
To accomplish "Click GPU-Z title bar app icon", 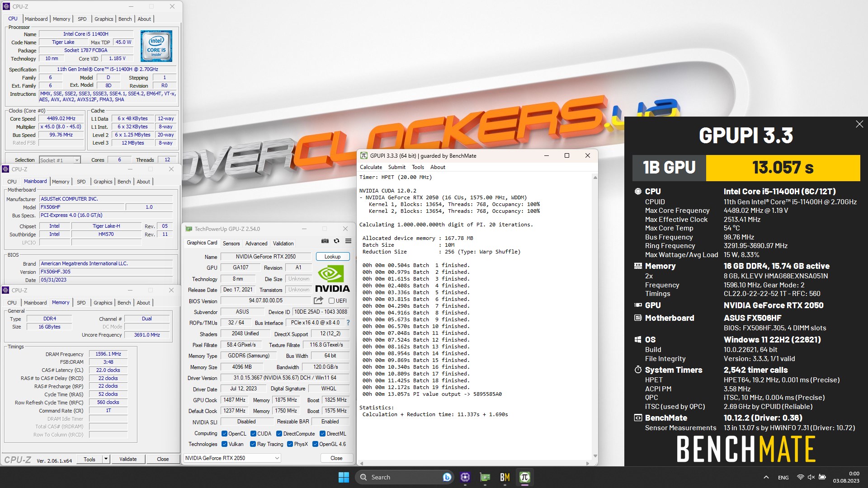I will click(x=188, y=229).
